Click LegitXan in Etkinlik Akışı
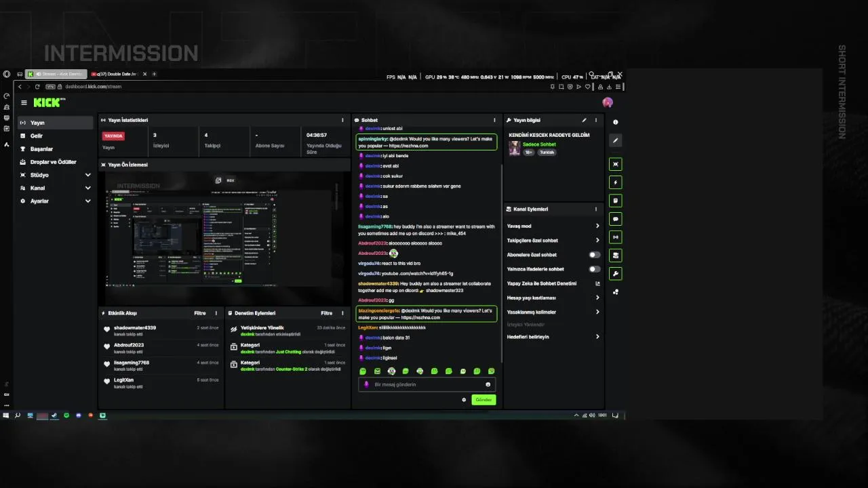868x488 pixels. click(123, 380)
